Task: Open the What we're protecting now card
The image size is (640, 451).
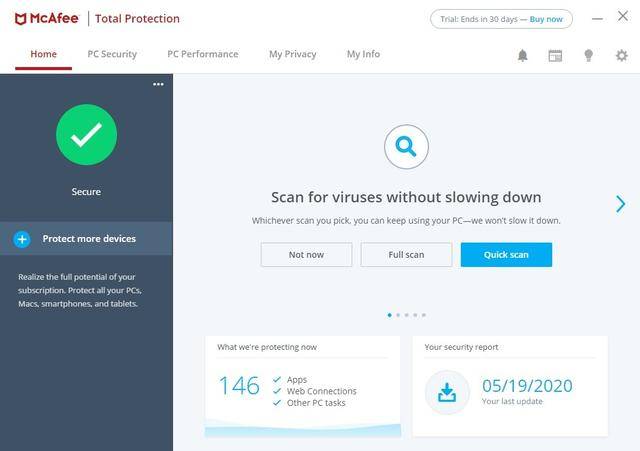Action: coord(302,387)
